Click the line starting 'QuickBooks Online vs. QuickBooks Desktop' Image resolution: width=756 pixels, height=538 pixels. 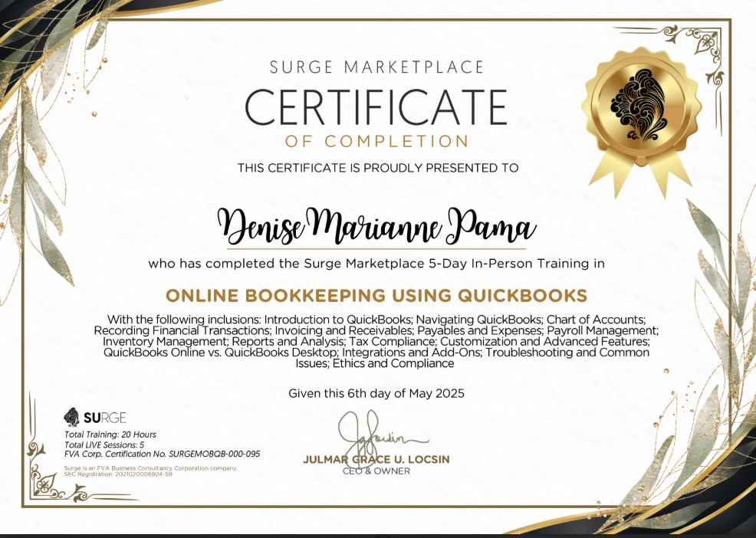click(x=376, y=353)
